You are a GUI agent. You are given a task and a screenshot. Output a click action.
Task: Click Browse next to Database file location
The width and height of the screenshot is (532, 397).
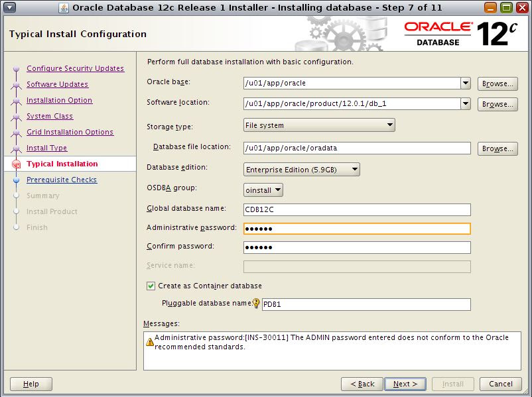point(498,148)
